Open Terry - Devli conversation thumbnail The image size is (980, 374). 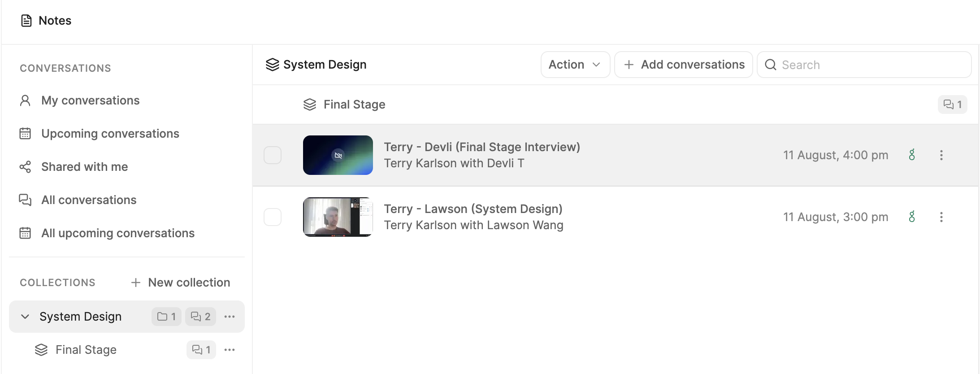coord(338,155)
